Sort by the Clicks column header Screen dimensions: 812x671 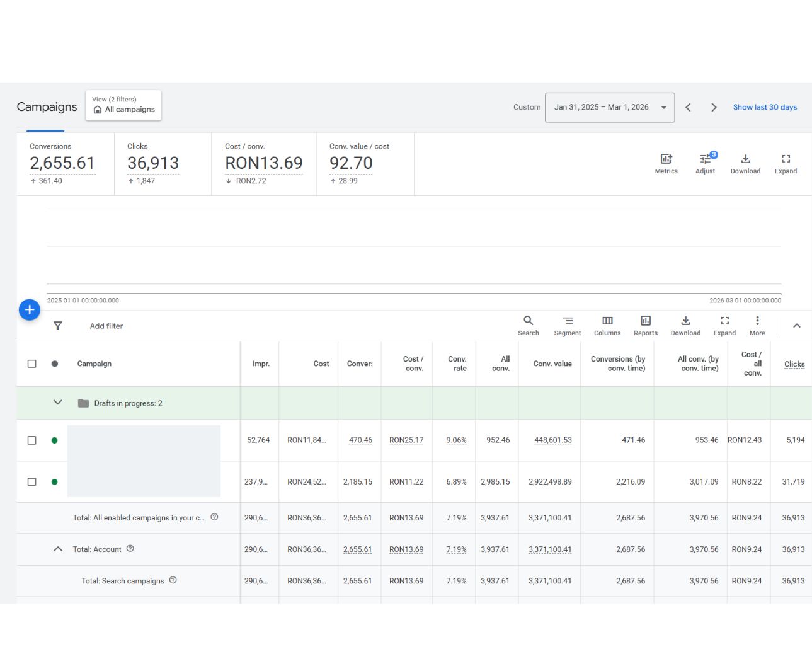pyautogui.click(x=794, y=364)
